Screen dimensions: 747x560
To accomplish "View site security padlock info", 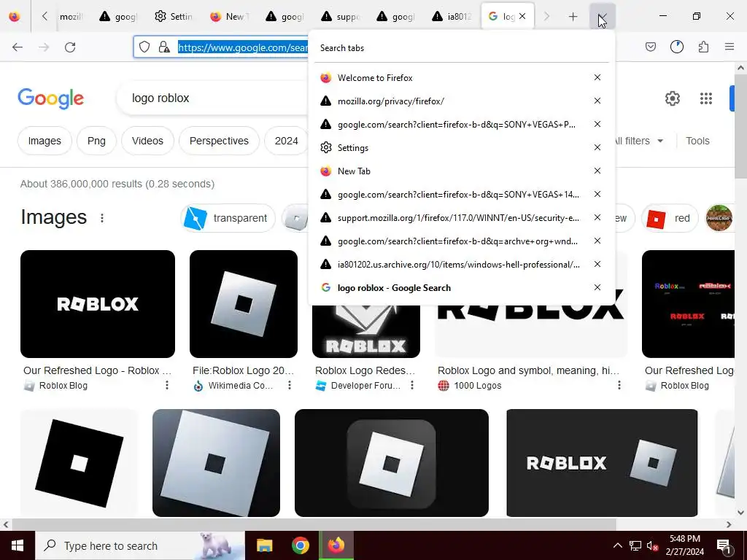I will (x=164, y=47).
